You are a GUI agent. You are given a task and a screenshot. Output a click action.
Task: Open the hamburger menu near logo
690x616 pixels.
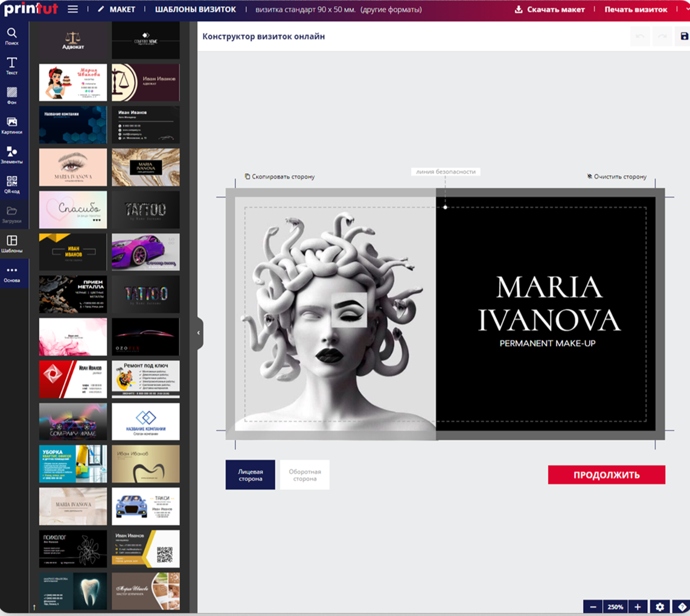pos(72,9)
